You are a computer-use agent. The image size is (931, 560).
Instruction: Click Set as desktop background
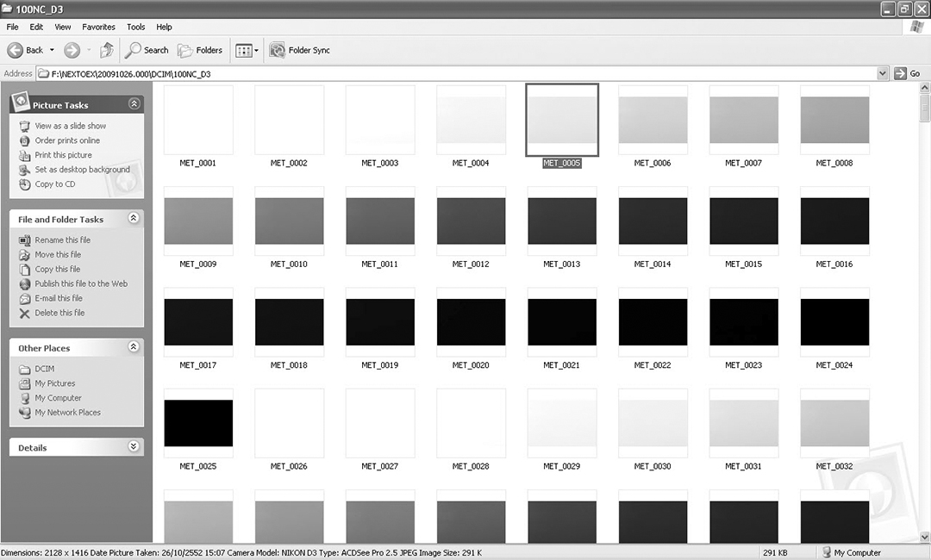(82, 170)
